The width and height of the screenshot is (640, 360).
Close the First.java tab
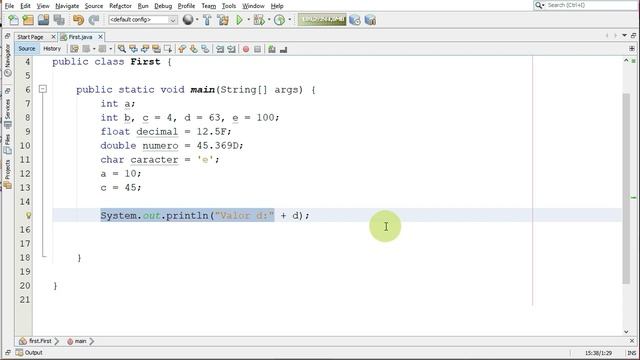100,37
